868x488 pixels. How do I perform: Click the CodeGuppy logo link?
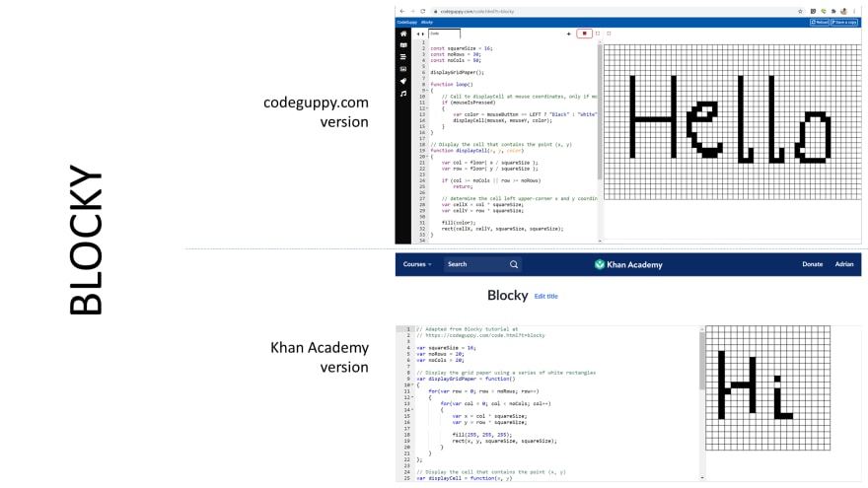tap(406, 22)
